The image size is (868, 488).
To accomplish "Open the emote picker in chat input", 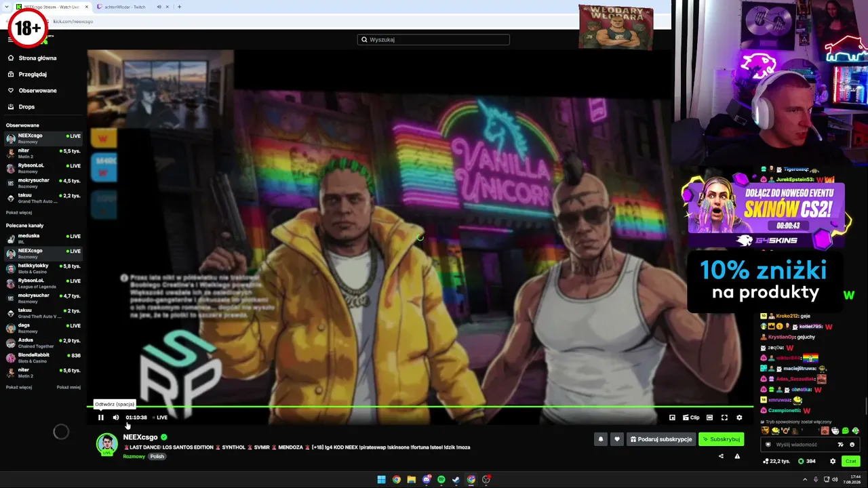I will click(852, 445).
